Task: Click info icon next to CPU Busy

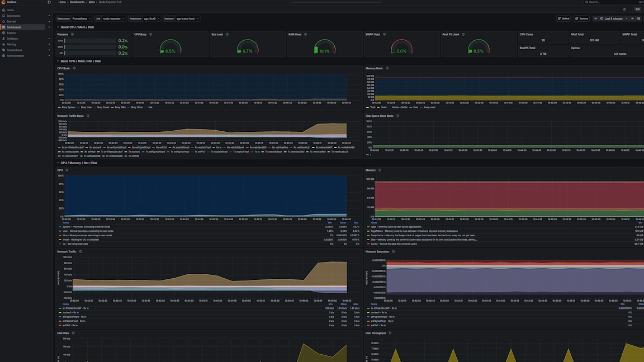Action: 151,35
